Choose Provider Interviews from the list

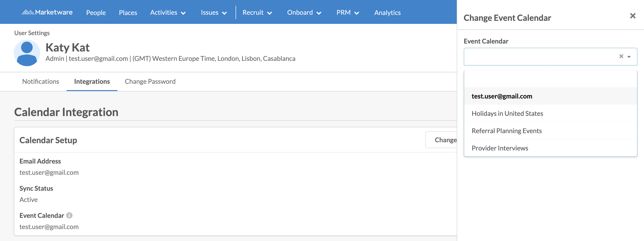click(x=550, y=148)
